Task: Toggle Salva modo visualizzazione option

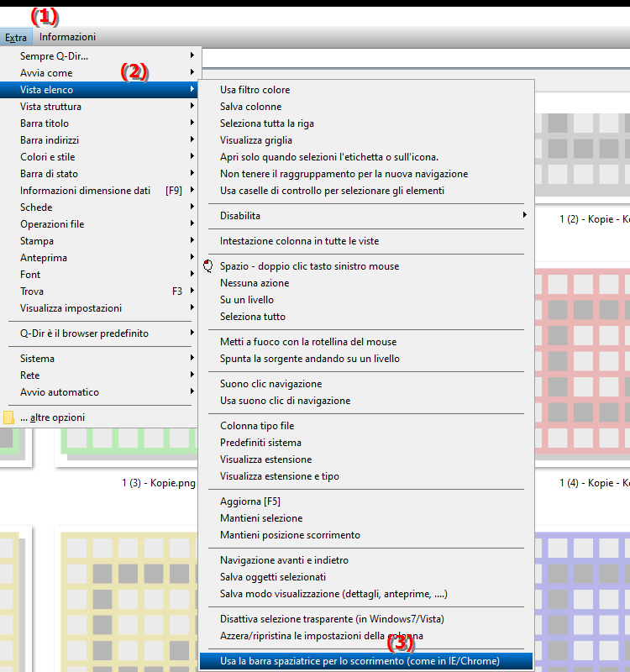Action: point(366,594)
